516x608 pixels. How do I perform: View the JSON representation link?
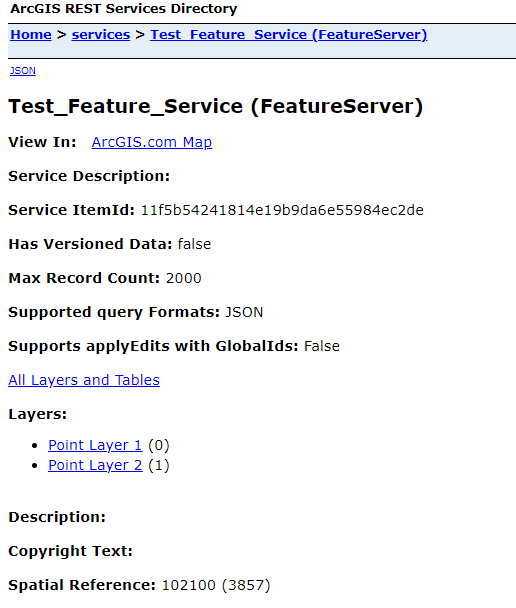pyautogui.click(x=23, y=71)
